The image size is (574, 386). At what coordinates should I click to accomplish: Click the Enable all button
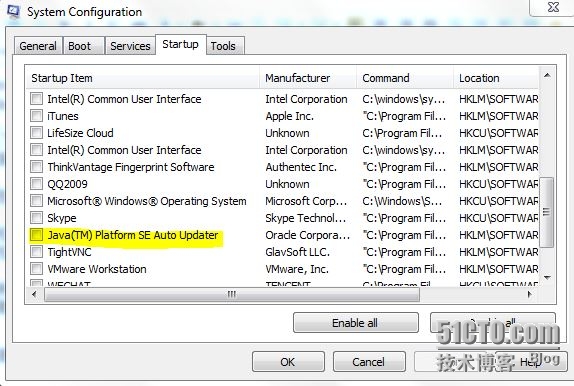(355, 323)
